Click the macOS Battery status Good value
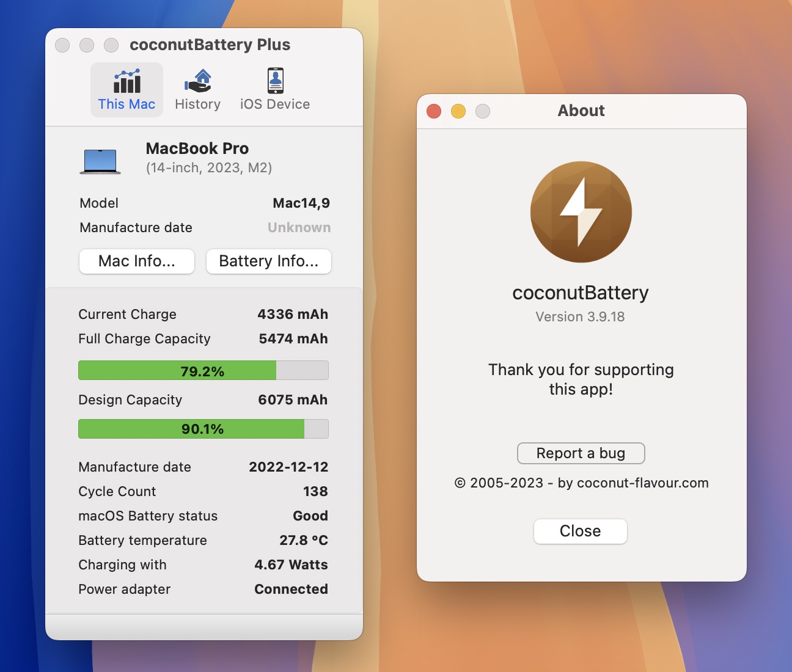Screen dimensions: 792x672 310,516
